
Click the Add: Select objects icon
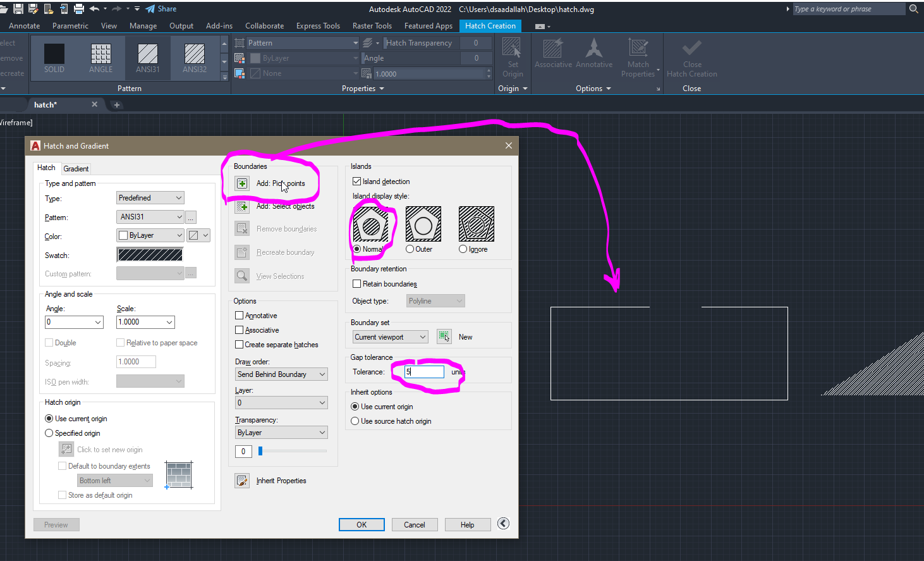(242, 206)
